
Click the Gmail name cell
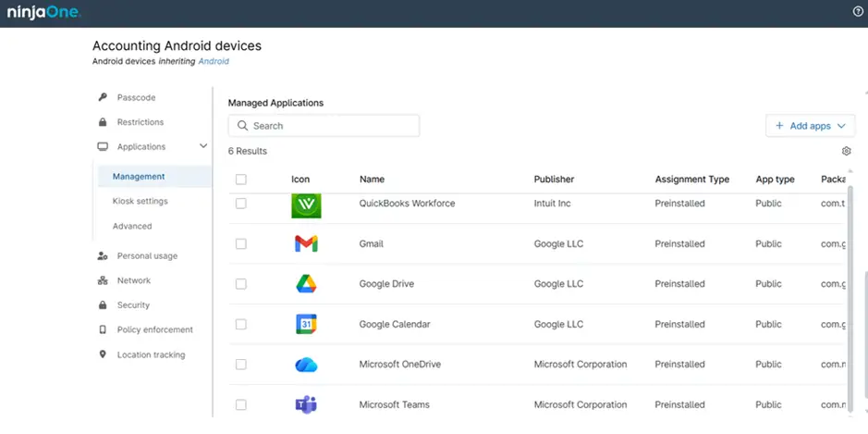371,244
